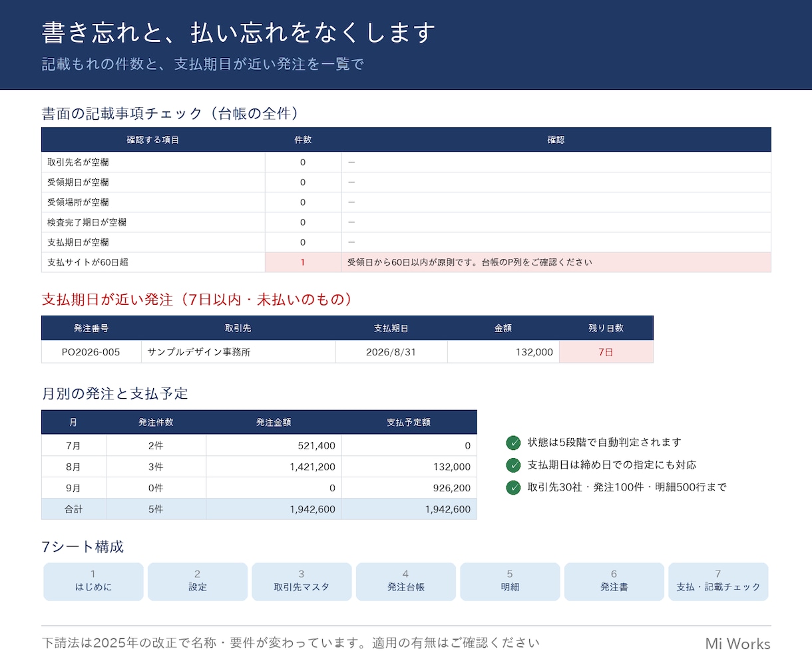Click the 確認 column header
This screenshot has height=671, width=812.
click(556, 140)
